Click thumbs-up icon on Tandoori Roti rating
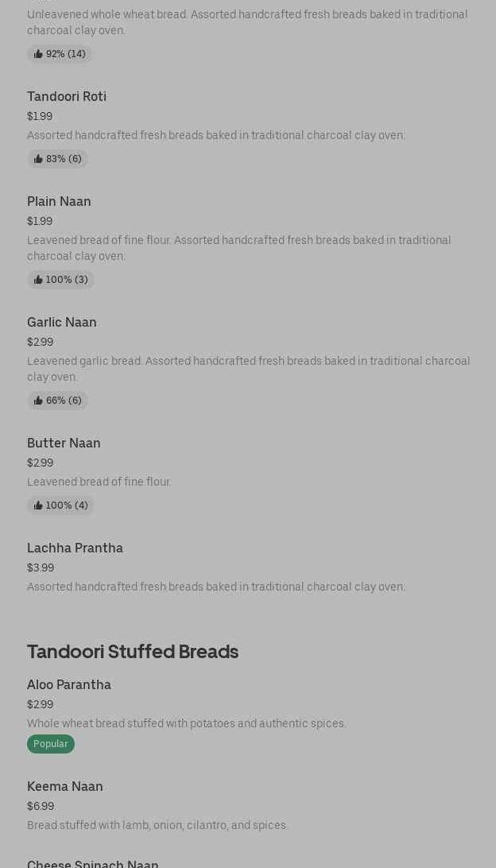Screen dimensions: 496x868 click(38, 159)
